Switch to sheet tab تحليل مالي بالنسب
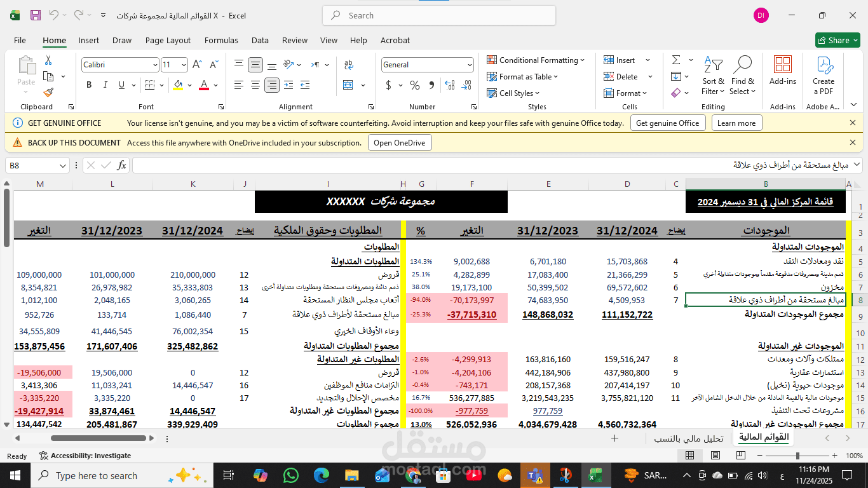This screenshot has width=868, height=488. tap(689, 438)
